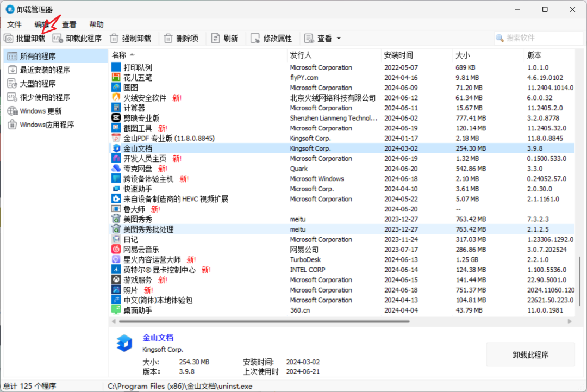Open 修改属性 modify properties tool
Viewport: 587px width, 392px height.
271,39
